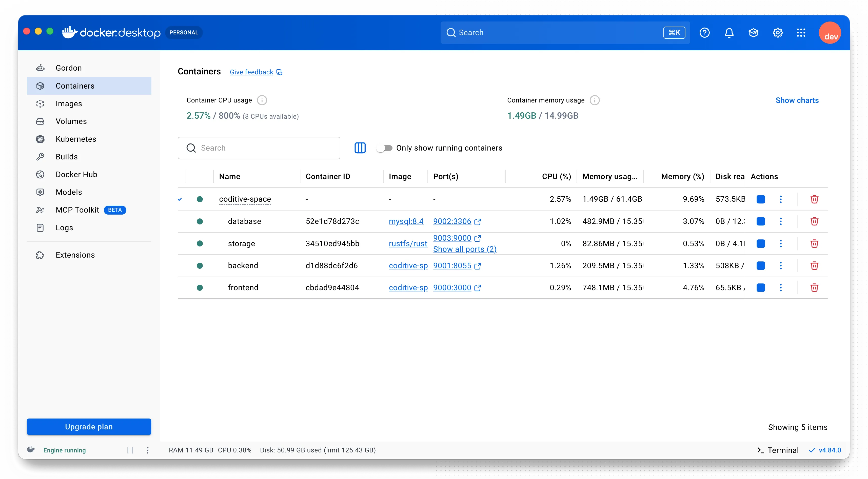Stop the backend container
868x479 pixels.
tap(760, 266)
